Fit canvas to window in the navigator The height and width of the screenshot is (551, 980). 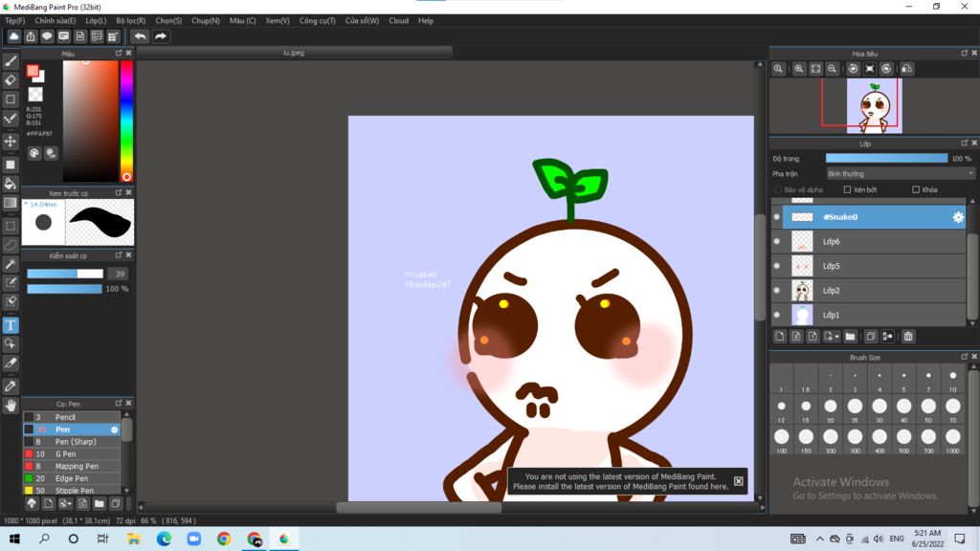(x=815, y=69)
